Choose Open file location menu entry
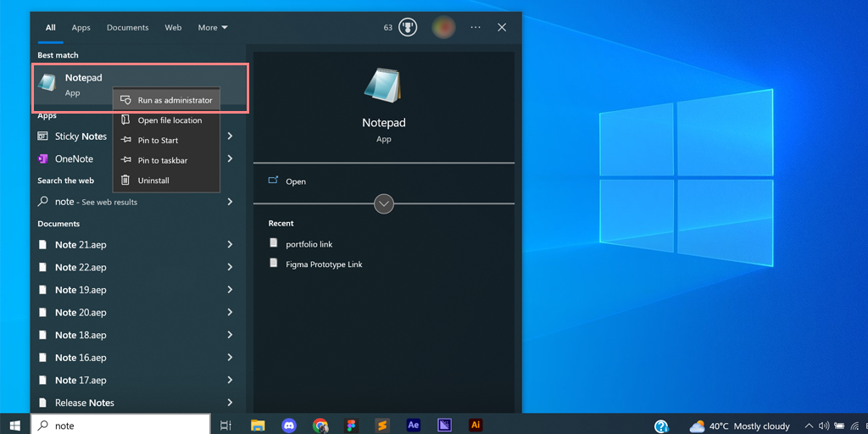This screenshot has width=868, height=434. [x=166, y=120]
